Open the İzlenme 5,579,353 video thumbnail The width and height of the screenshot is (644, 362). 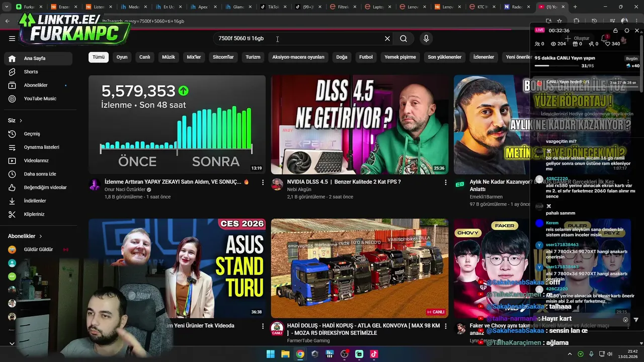(177, 125)
